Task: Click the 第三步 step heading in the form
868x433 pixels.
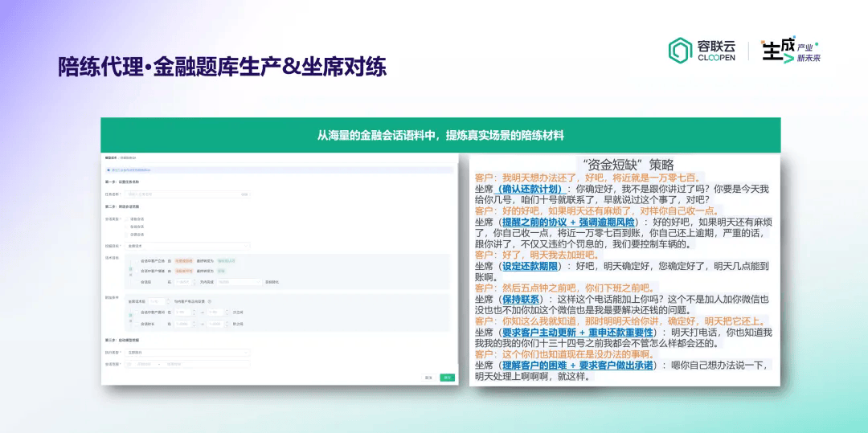Action: pos(121,340)
